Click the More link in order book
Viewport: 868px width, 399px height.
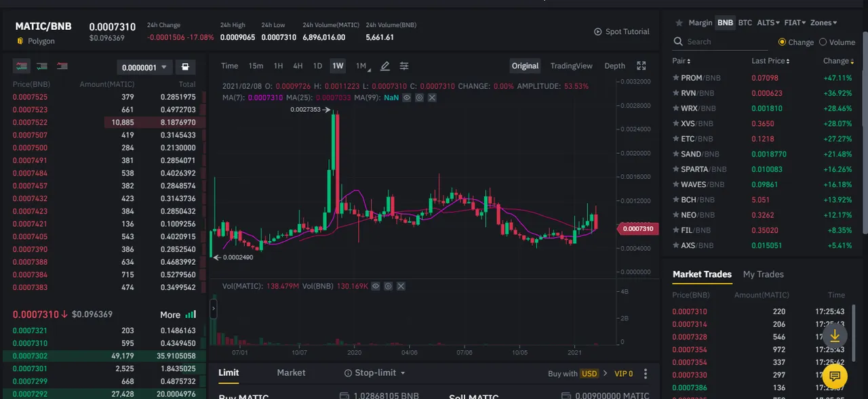coord(170,315)
